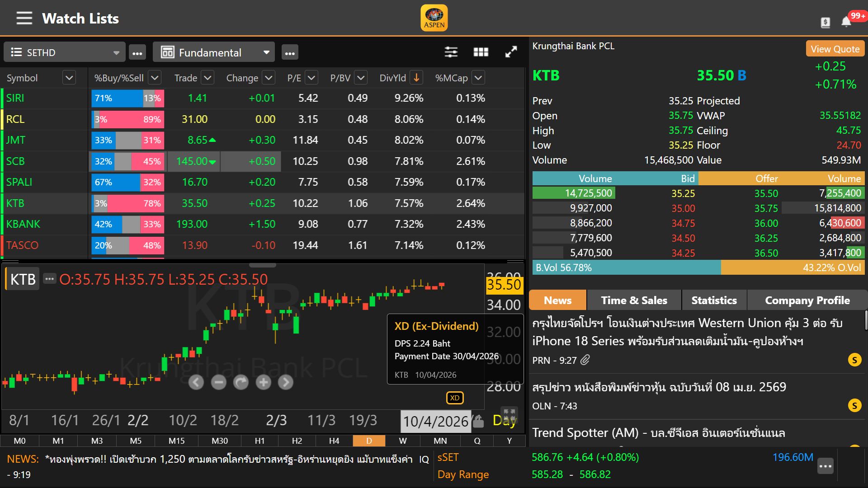The image size is (868, 488).
Task: Open the notifications bell
Action: click(x=846, y=22)
